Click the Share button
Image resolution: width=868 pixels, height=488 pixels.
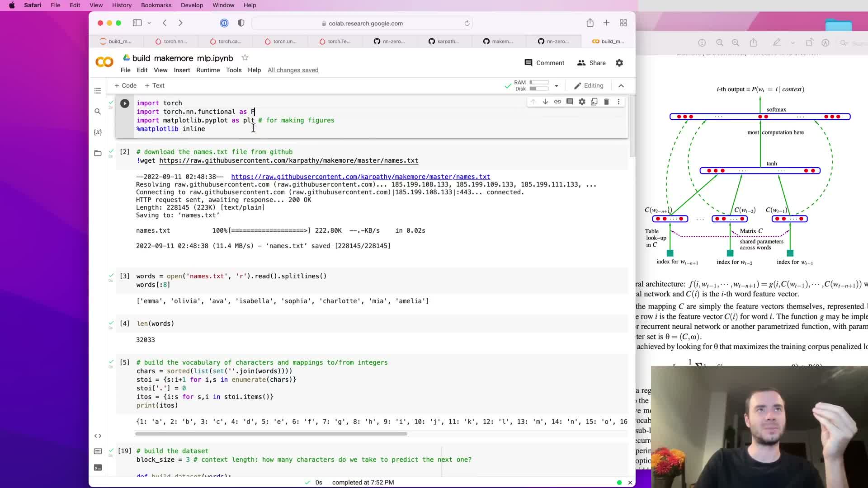click(591, 63)
